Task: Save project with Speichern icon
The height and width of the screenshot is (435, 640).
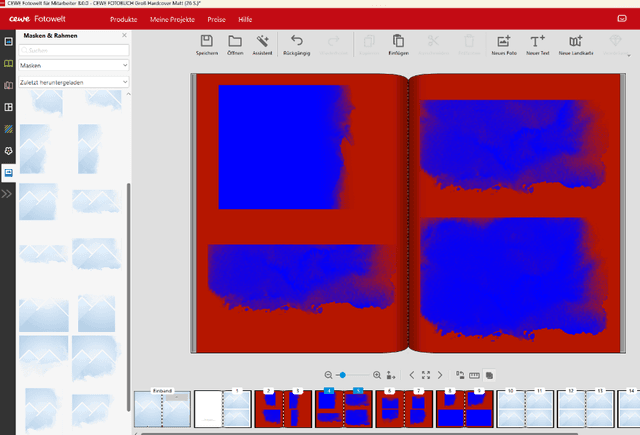Action: [x=207, y=45]
